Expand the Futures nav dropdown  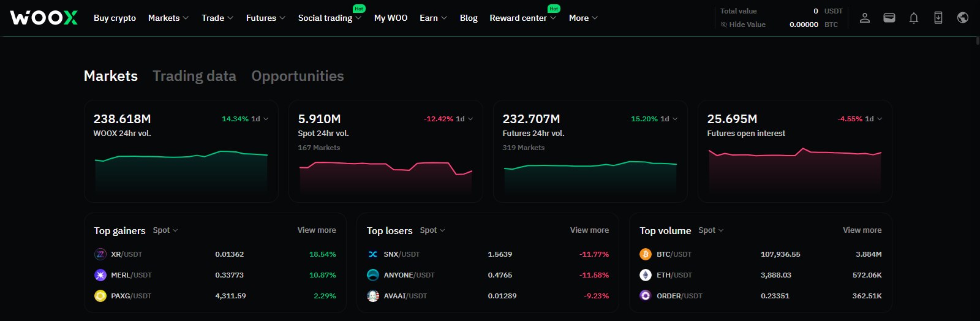tap(266, 18)
